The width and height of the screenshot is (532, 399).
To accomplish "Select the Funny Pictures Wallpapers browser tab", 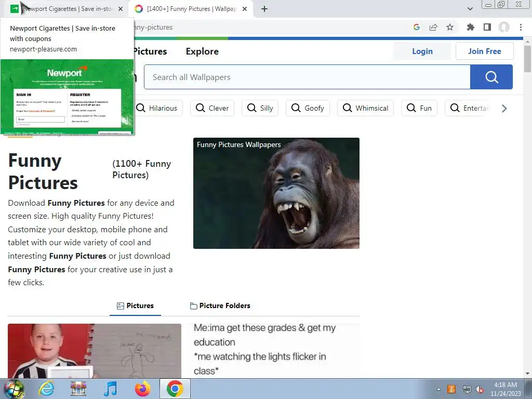I will [x=191, y=9].
